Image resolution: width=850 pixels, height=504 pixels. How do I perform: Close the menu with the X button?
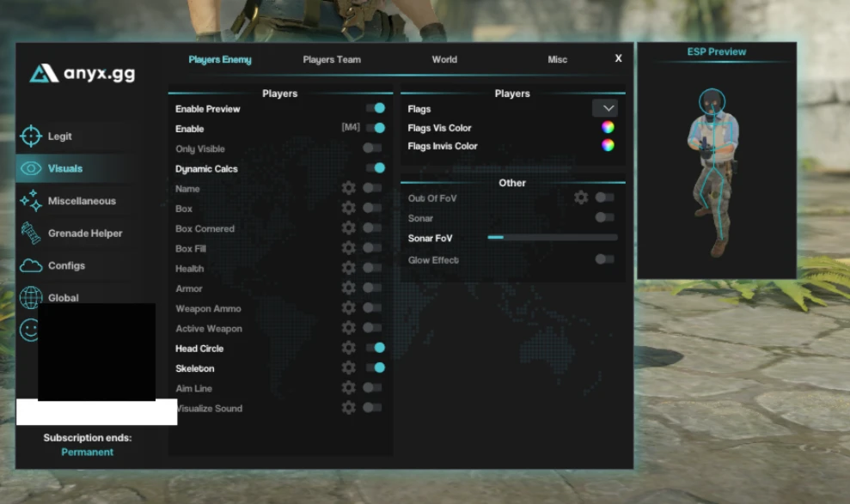[x=619, y=58]
